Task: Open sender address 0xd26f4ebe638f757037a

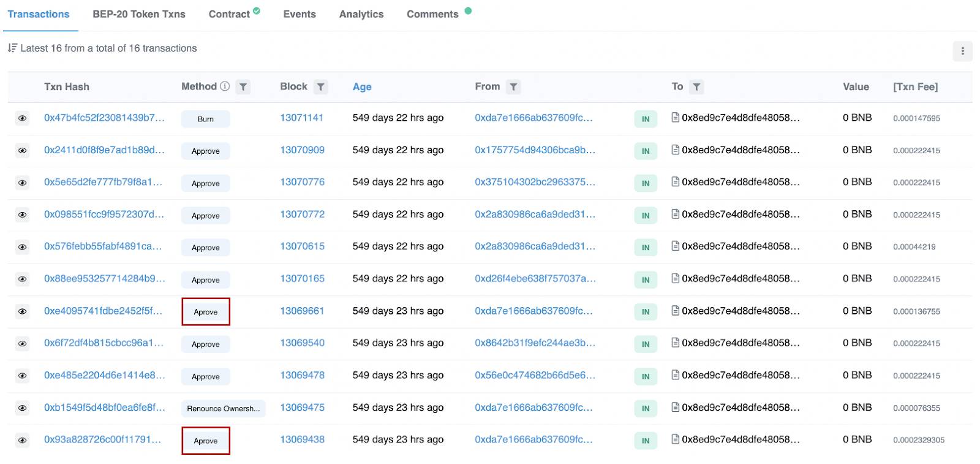Action: (535, 278)
